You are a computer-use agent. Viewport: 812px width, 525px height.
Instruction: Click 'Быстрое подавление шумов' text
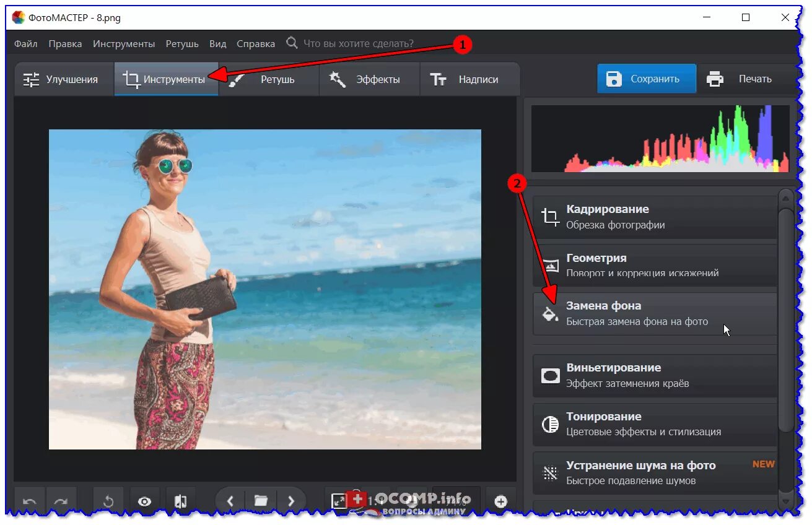[x=631, y=480]
